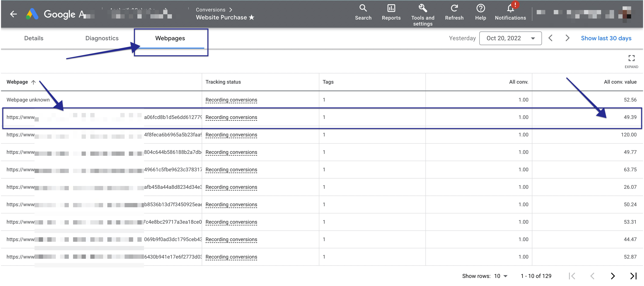The image size is (644, 286).
Task: Click Recording conversions for Webpage unknown row
Action: point(231,100)
